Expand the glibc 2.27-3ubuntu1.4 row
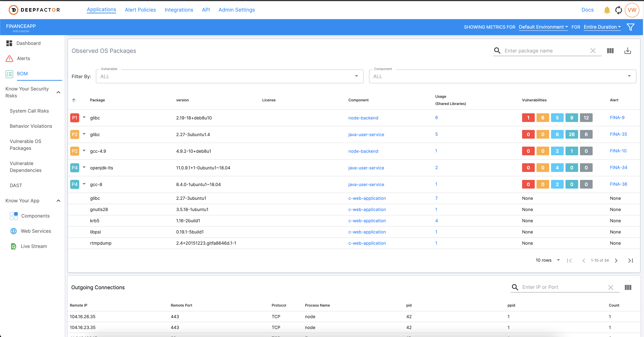This screenshot has width=644, height=337. coord(84,134)
